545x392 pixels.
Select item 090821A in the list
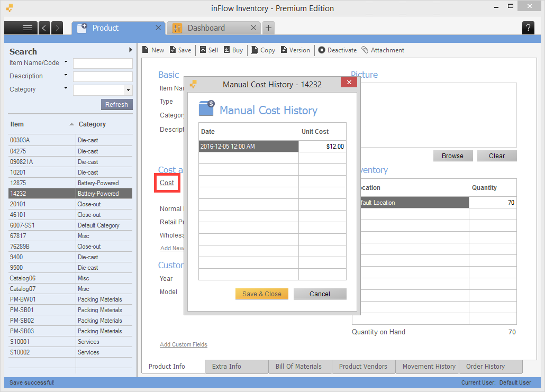point(70,161)
